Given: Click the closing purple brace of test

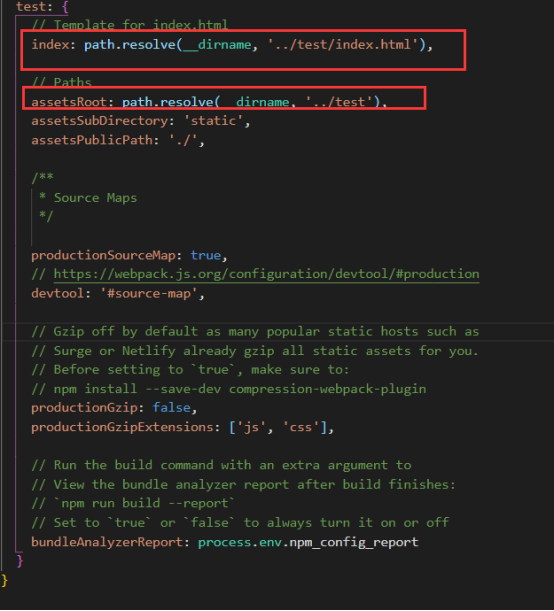Looking at the screenshot, I should tap(20, 561).
